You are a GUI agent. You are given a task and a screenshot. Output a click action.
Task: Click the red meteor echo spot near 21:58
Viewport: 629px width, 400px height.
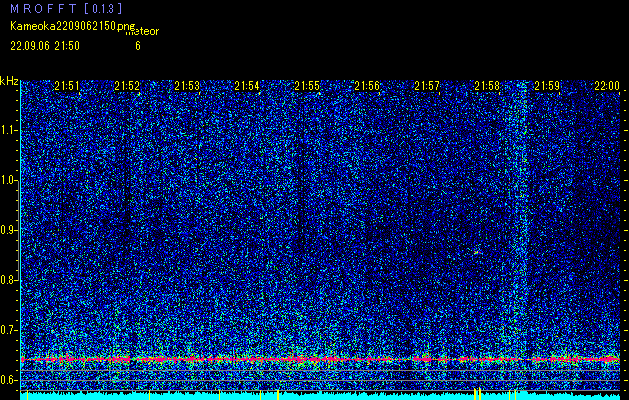(477, 252)
